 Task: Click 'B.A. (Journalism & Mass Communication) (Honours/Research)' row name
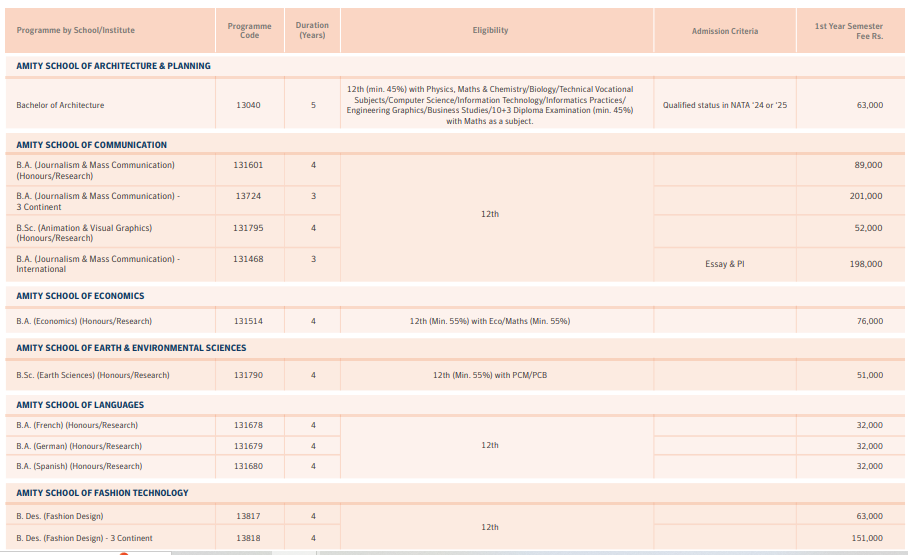[x=96, y=170]
